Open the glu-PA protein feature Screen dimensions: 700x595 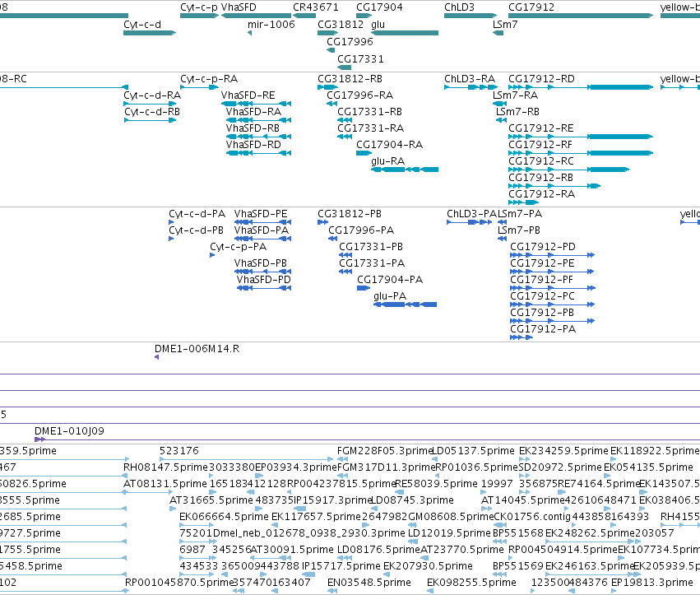pos(406,304)
